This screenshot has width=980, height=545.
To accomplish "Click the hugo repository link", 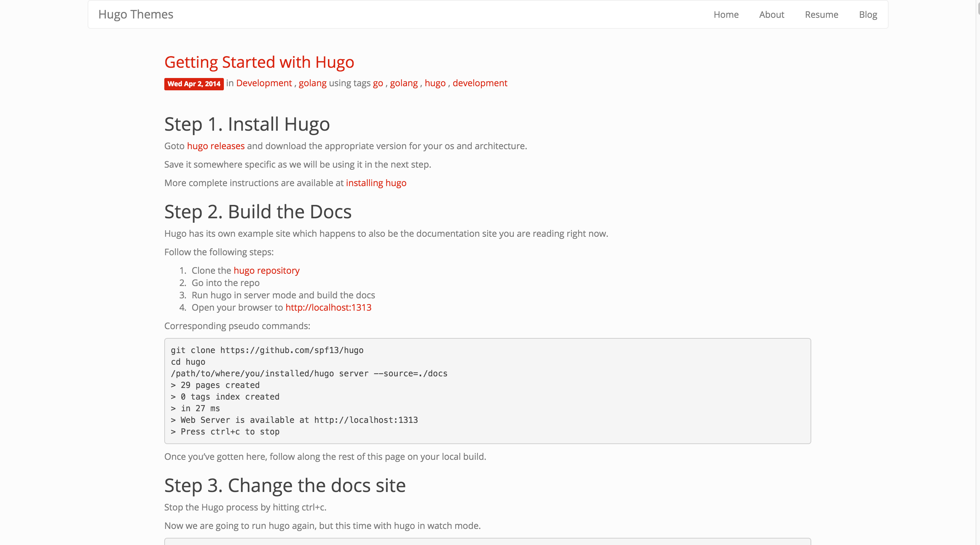I will coord(267,270).
